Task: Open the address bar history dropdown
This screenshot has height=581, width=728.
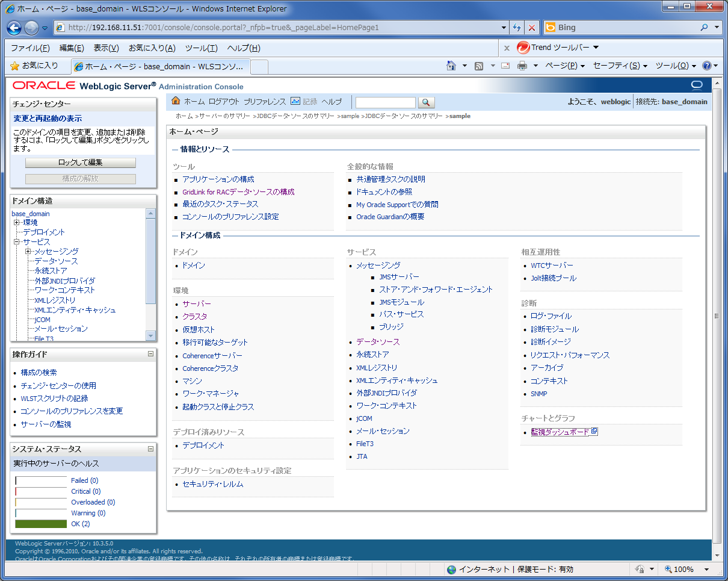Action: coord(504,28)
